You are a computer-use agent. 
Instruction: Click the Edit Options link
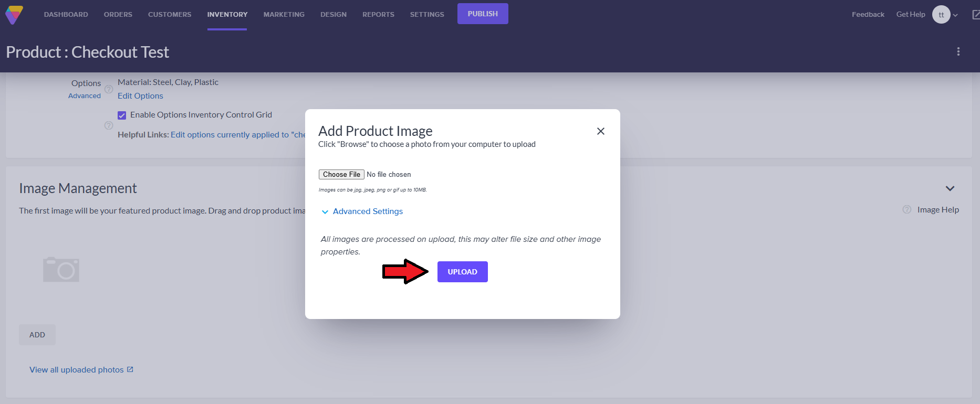(140, 96)
